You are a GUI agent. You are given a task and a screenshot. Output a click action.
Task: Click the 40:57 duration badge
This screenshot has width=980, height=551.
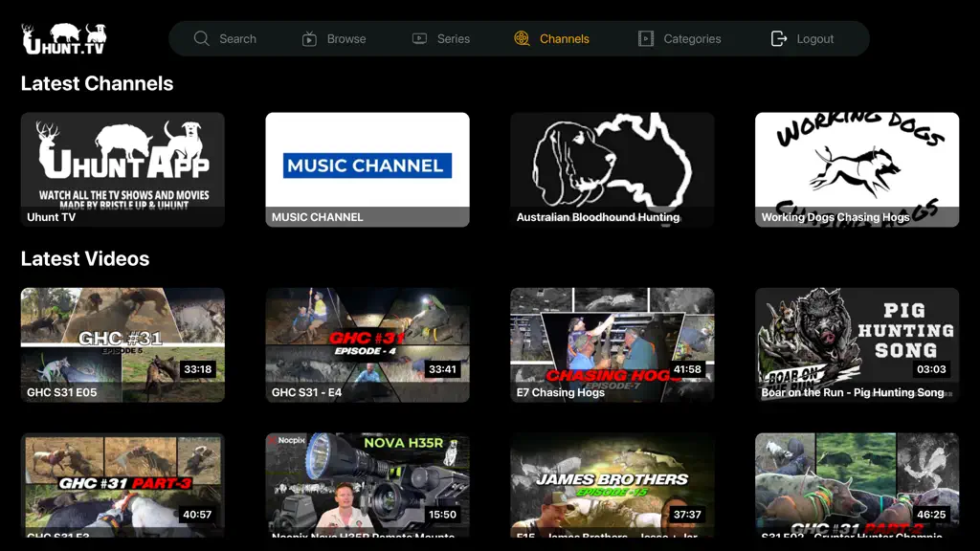point(197,514)
